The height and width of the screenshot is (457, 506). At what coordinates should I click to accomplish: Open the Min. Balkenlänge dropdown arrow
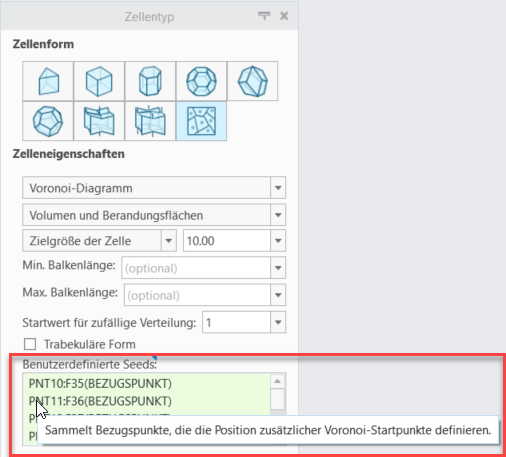tap(278, 267)
